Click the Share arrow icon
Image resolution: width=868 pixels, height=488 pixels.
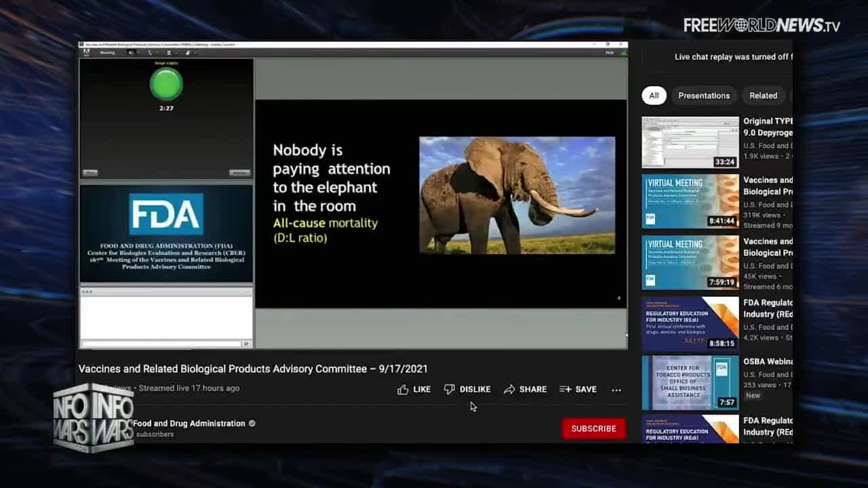click(509, 389)
